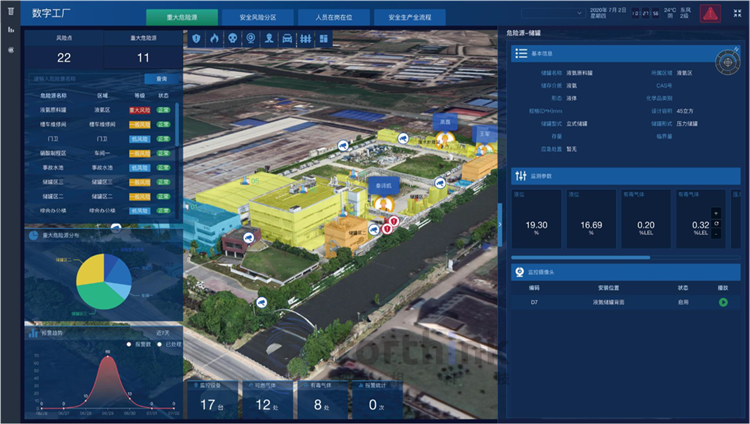
Task: Click the green play button for camera D7
Action: 721,301
